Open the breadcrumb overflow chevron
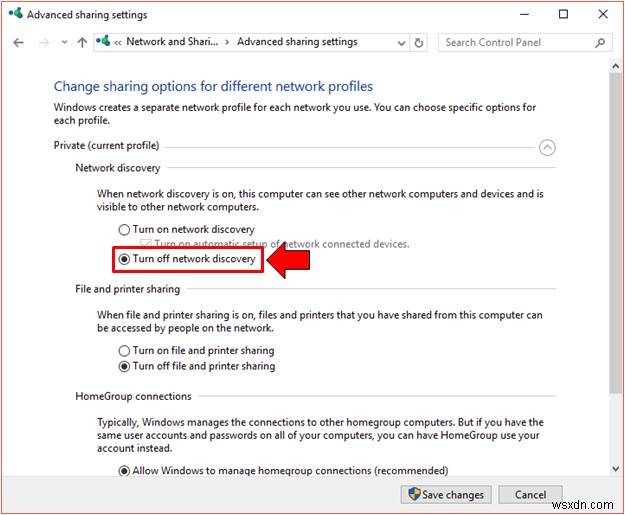 [x=118, y=43]
